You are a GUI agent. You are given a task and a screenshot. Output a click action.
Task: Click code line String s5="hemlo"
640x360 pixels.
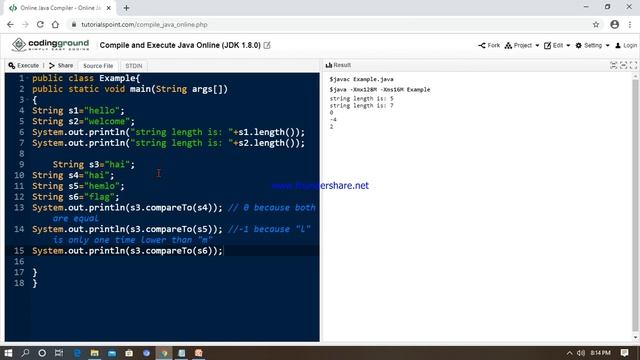78,186
